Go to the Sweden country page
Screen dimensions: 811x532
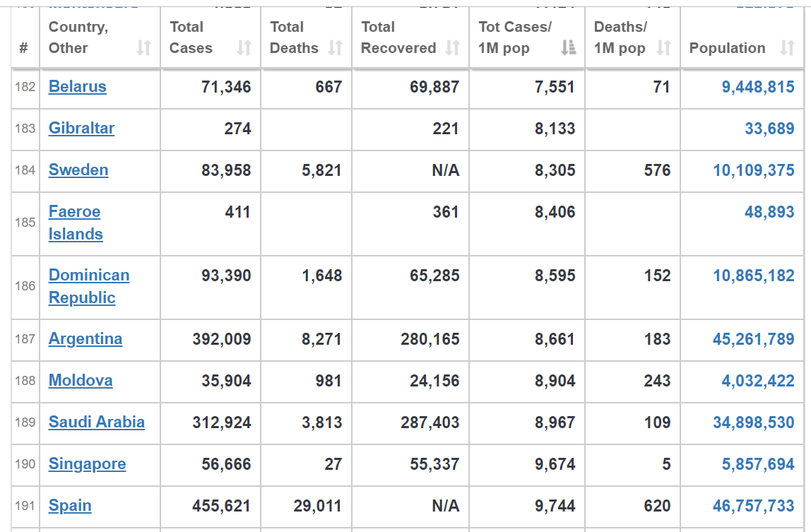(x=78, y=170)
